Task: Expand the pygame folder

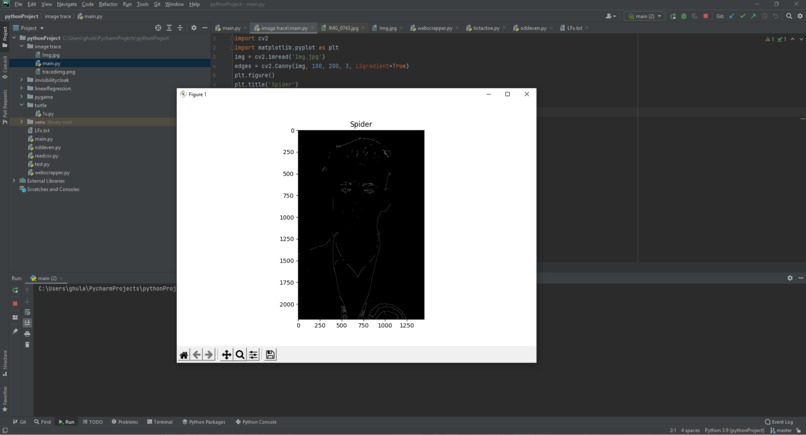Action: (22, 97)
